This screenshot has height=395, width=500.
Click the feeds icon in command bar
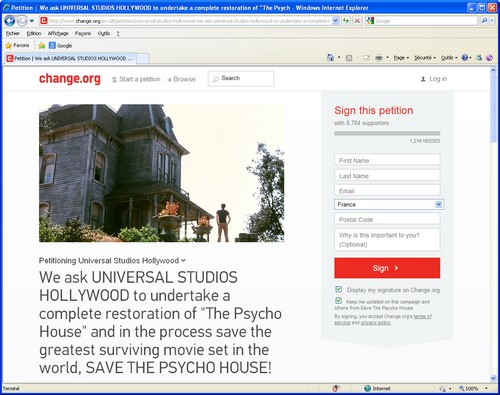click(x=349, y=58)
